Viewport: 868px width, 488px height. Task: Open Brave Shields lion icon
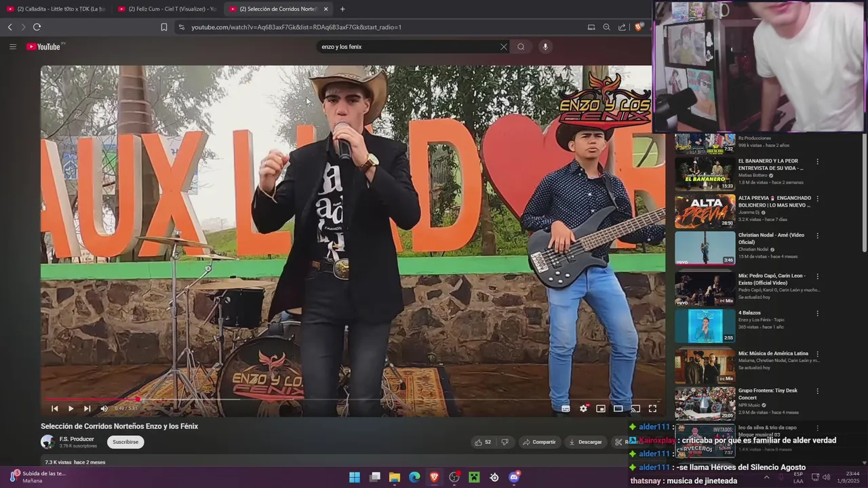(638, 27)
